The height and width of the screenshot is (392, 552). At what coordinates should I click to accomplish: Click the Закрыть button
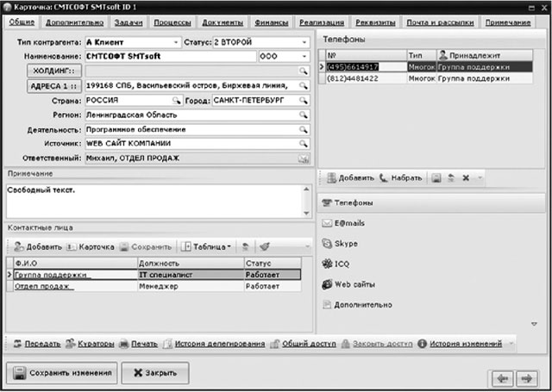tap(155, 373)
